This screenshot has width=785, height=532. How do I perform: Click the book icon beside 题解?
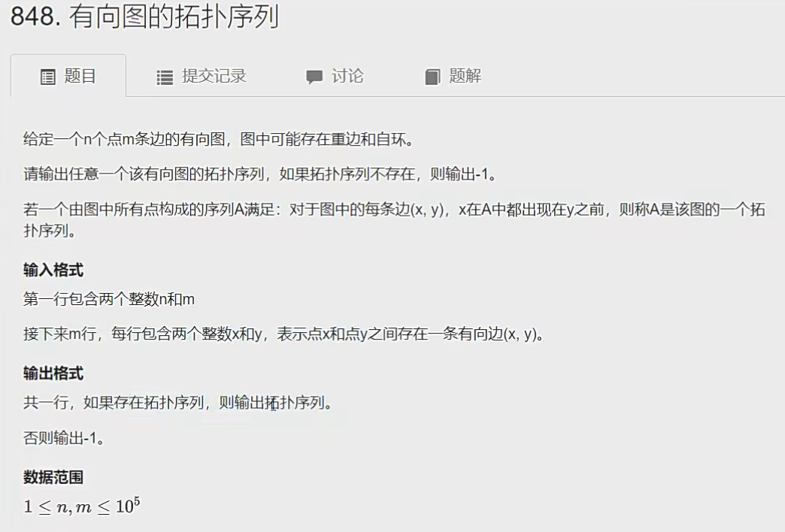click(432, 77)
